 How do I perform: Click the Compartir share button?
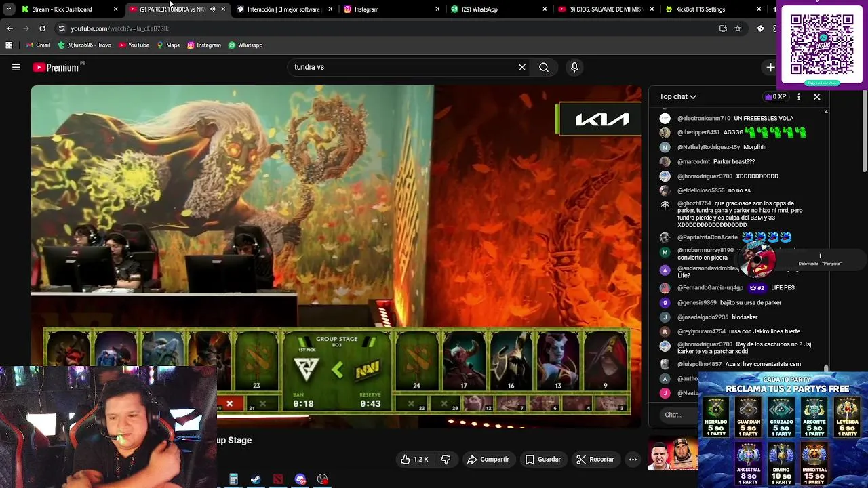pyautogui.click(x=488, y=459)
